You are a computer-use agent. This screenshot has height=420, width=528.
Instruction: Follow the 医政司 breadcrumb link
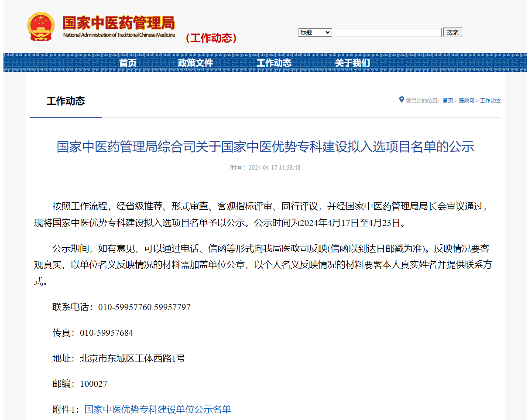pos(466,101)
